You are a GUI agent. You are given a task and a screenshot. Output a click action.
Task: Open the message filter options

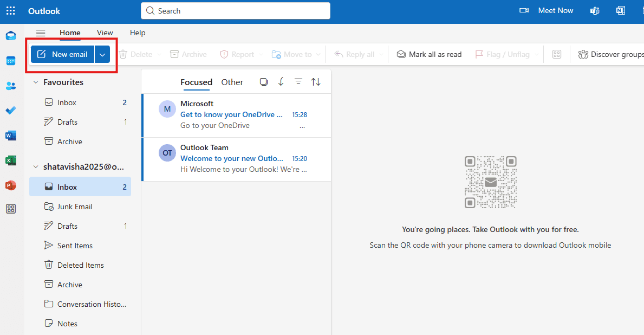(298, 82)
